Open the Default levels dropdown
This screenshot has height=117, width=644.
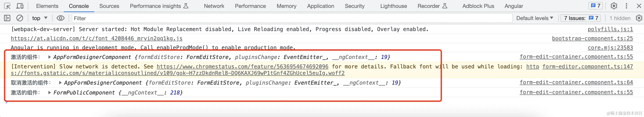point(534,18)
